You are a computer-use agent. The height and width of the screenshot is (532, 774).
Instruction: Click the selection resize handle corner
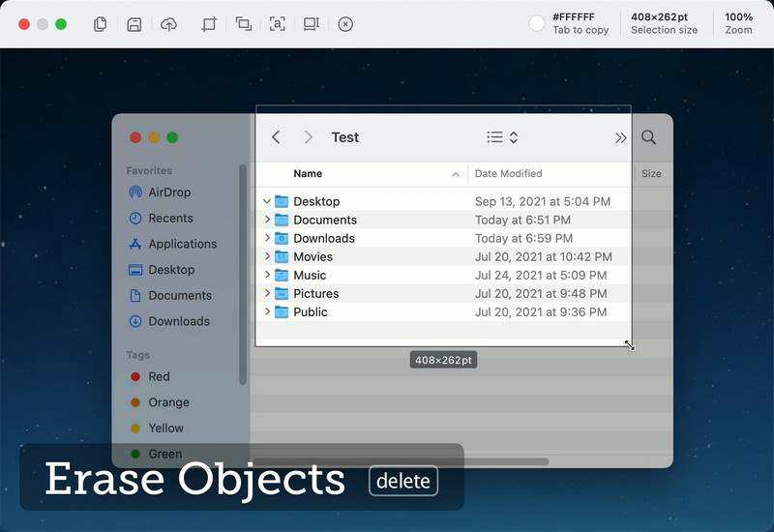point(630,345)
